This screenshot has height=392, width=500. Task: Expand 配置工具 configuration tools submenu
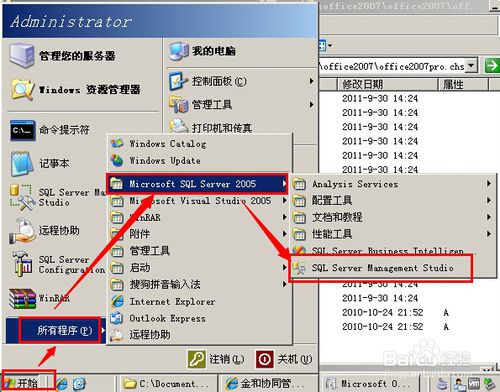(x=393, y=200)
